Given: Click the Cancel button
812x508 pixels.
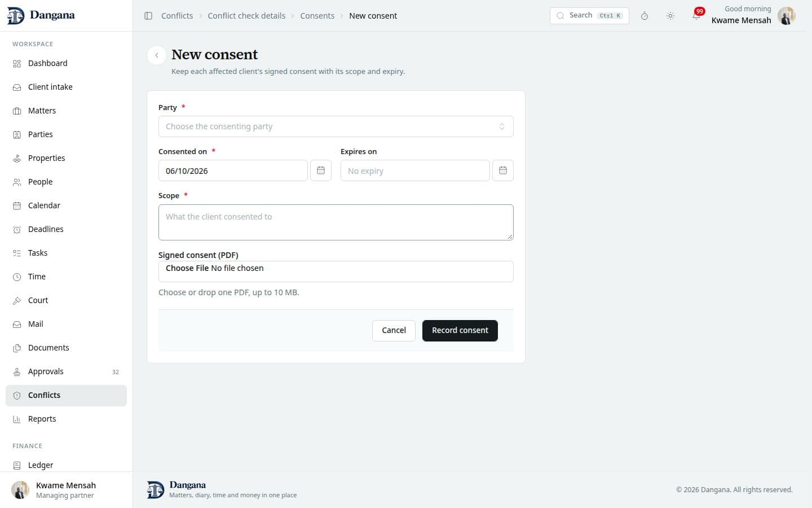Looking at the screenshot, I should tap(394, 331).
